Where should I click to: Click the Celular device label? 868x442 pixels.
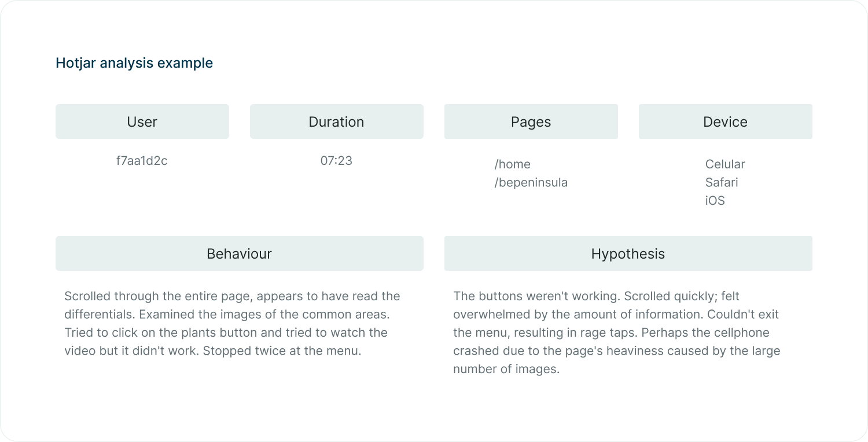(725, 164)
